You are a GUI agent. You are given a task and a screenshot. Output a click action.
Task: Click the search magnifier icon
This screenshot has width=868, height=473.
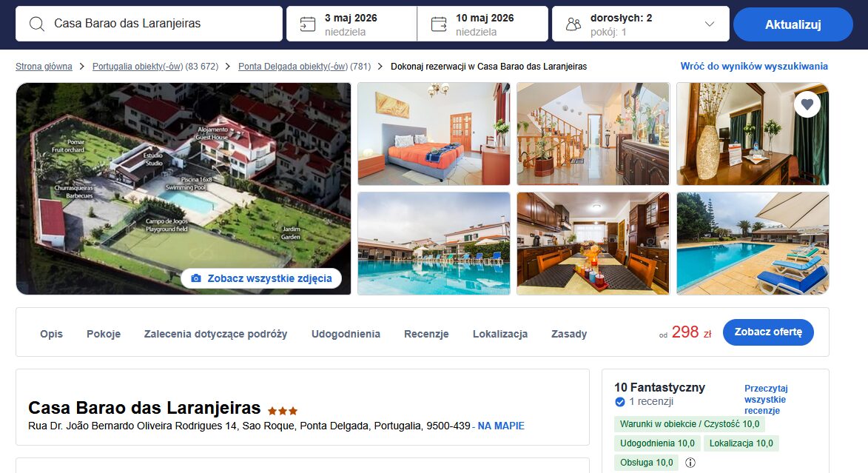(36, 24)
